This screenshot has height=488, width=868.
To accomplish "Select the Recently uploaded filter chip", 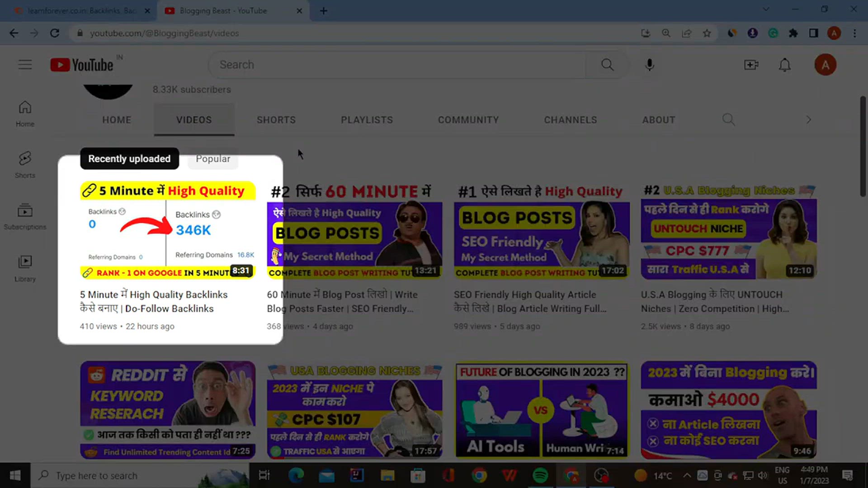I will [x=129, y=159].
